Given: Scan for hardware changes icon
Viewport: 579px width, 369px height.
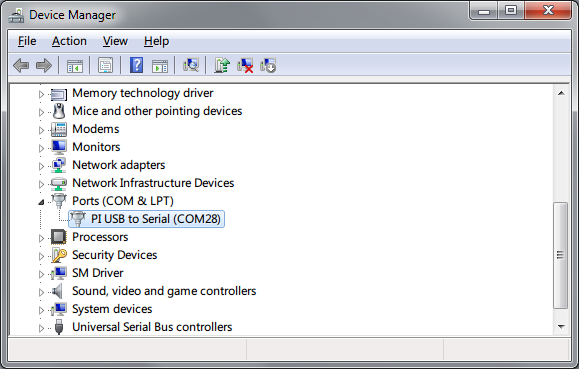Looking at the screenshot, I should 191,66.
